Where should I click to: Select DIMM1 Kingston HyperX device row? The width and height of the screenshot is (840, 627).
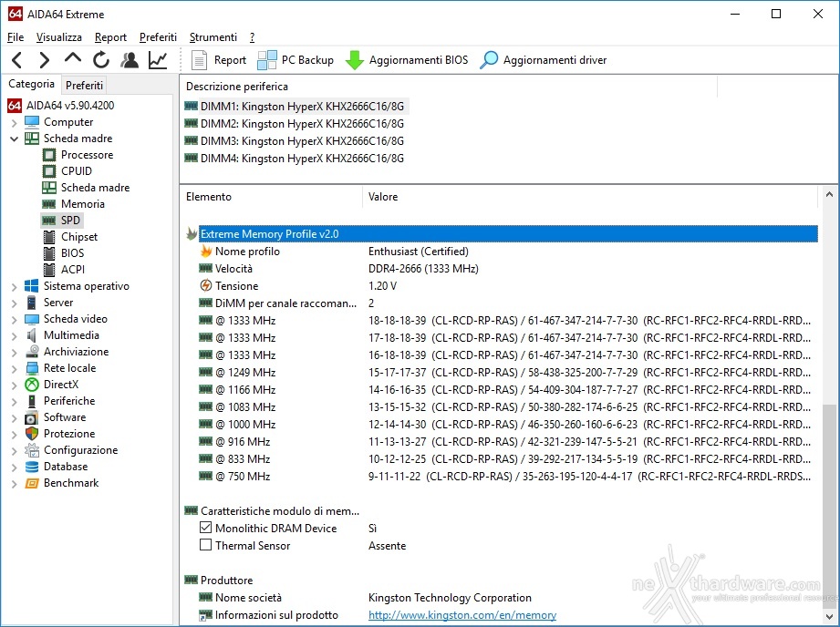[295, 106]
